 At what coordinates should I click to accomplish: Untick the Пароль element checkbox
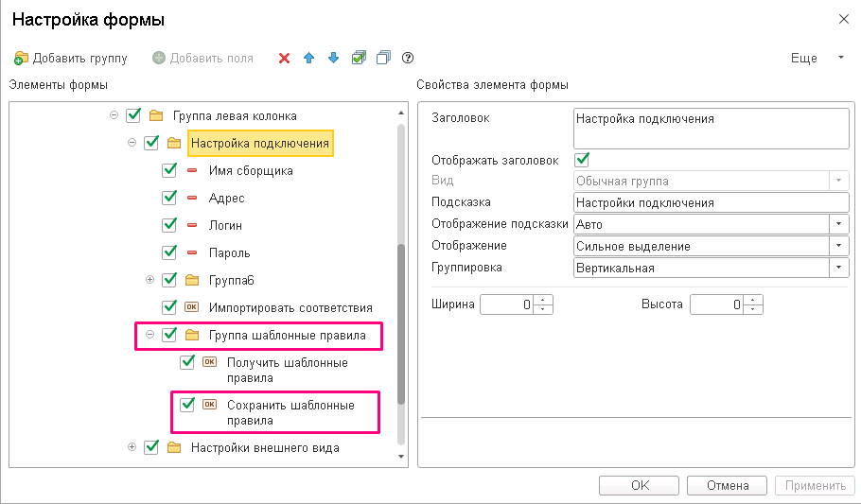169,252
